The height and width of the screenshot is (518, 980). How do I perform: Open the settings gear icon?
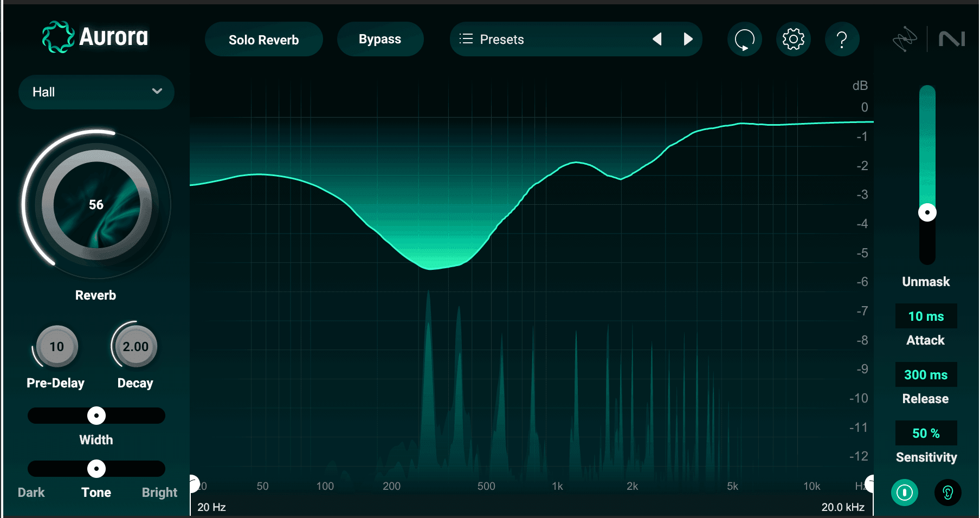794,39
